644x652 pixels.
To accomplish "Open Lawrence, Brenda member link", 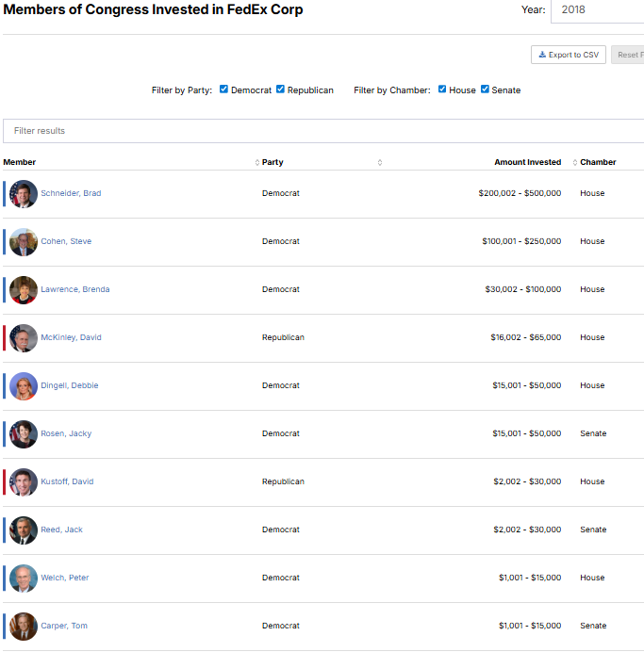I will click(75, 289).
